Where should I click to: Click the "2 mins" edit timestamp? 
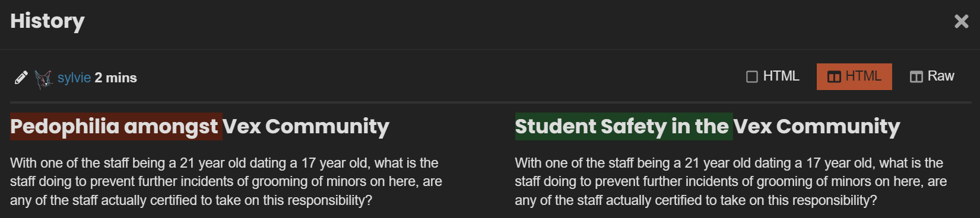[116, 78]
